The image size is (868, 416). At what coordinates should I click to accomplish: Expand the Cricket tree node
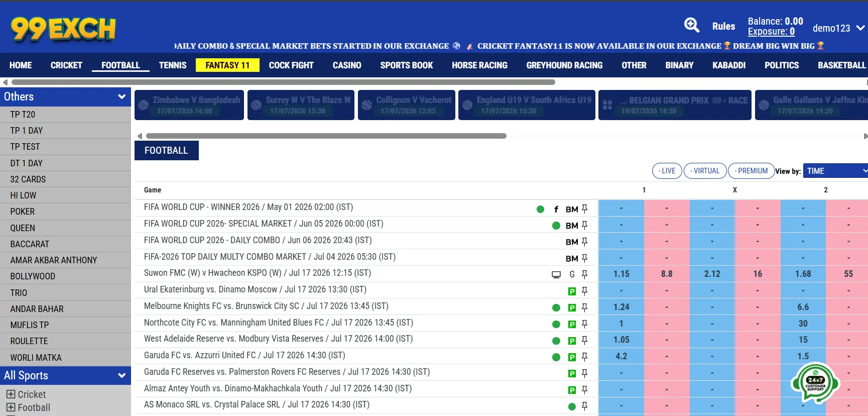(11, 394)
